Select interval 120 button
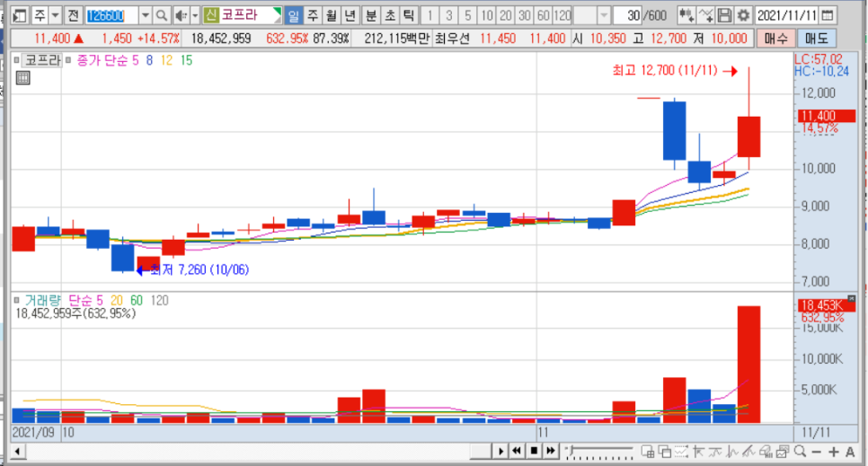868x466 pixels. coord(562,15)
